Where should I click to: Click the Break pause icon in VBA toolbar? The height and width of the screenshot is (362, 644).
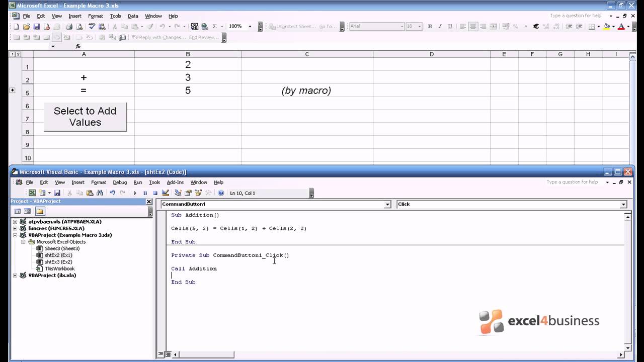point(145,193)
